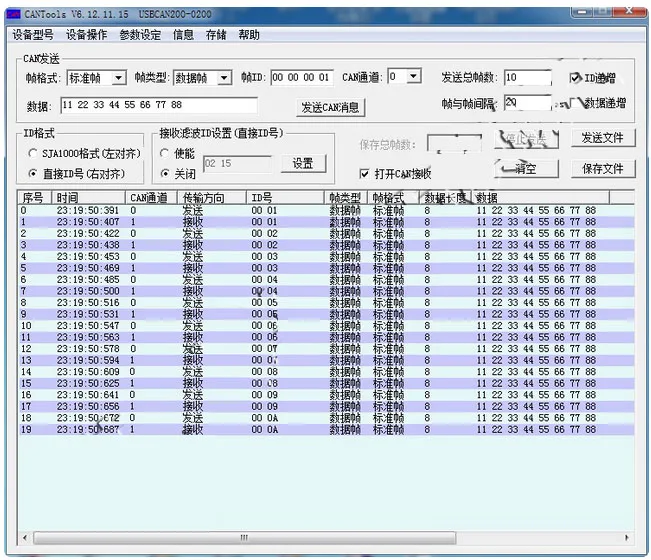
Task: Select SJA1000格式 (左对齐) radio option
Action: pos(32,154)
